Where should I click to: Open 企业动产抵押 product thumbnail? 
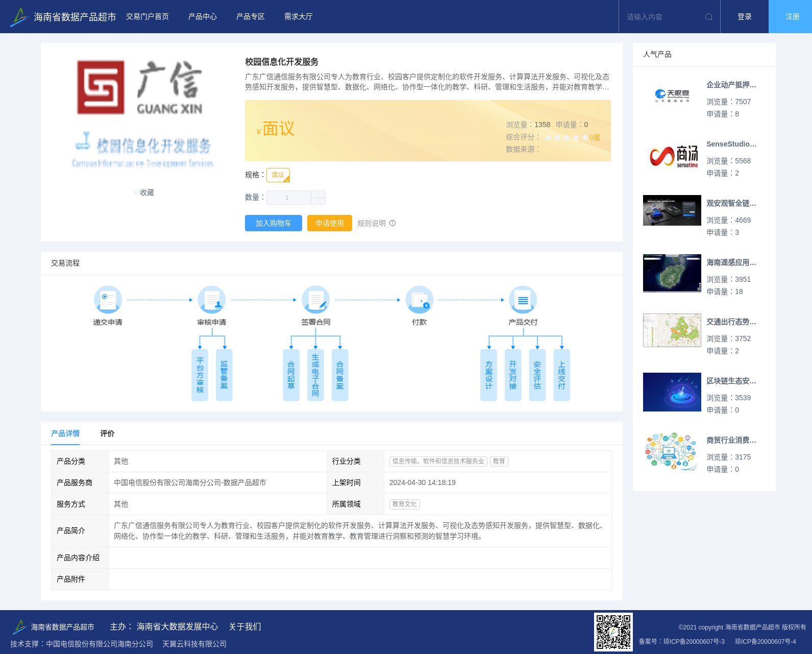(672, 95)
